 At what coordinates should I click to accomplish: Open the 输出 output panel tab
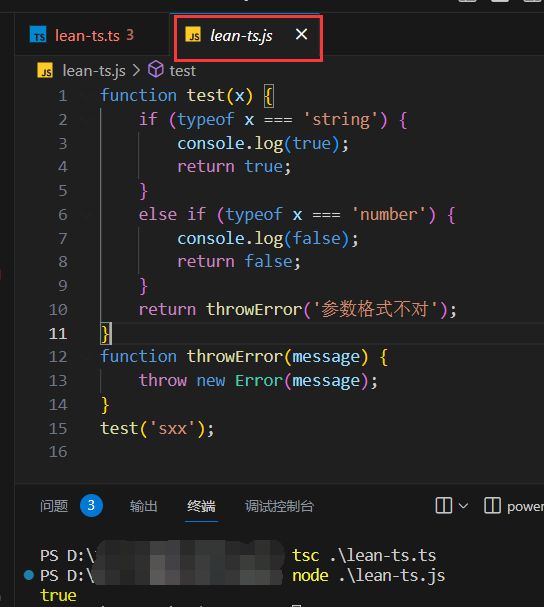[x=143, y=506]
